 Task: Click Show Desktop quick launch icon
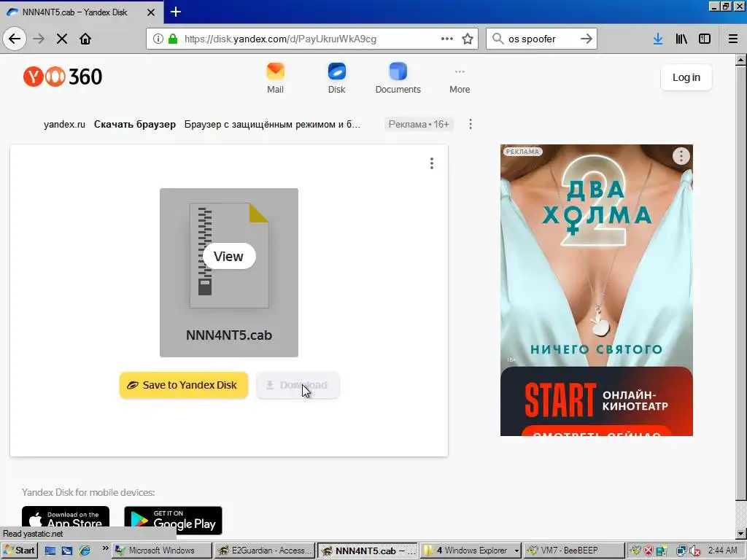tap(50, 551)
